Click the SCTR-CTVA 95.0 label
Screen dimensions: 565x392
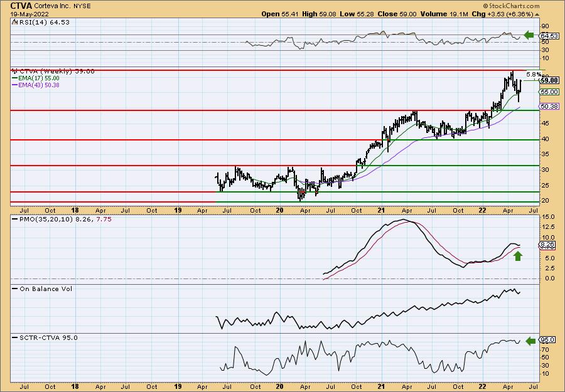point(45,337)
